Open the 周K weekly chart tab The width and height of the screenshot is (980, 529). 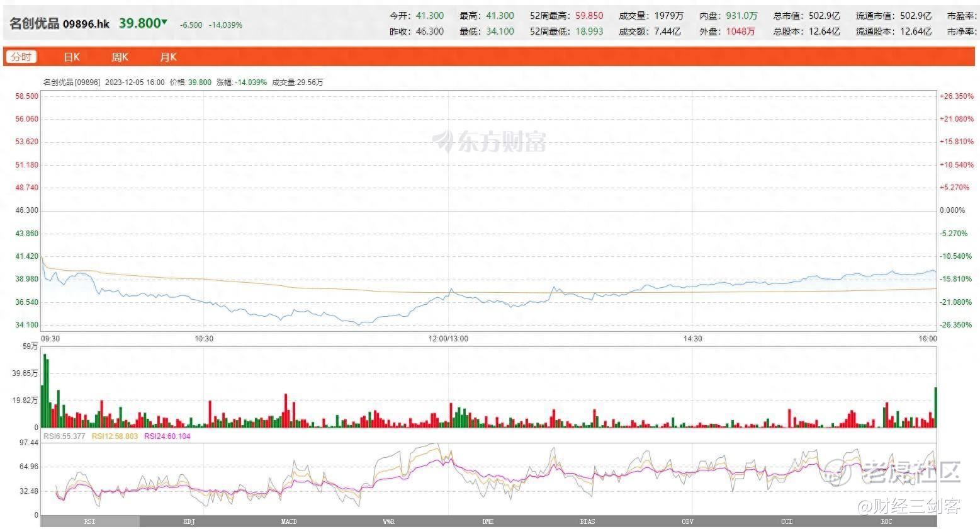(x=120, y=57)
